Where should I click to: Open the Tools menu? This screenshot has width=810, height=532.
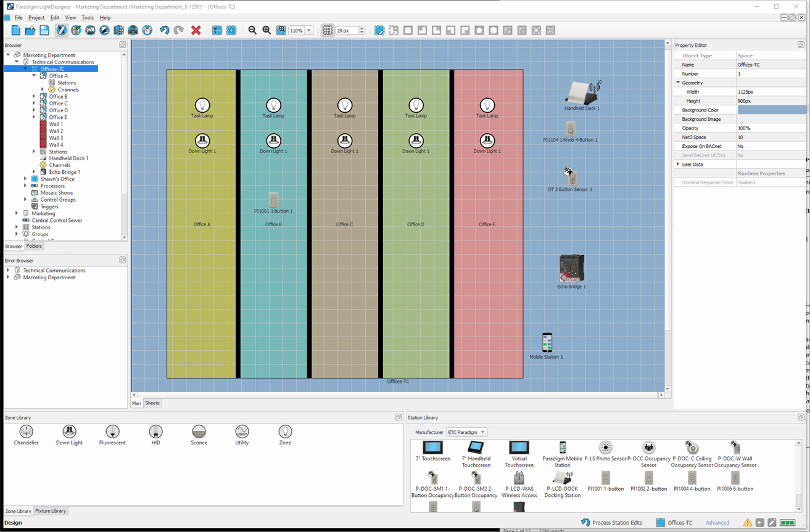point(88,18)
